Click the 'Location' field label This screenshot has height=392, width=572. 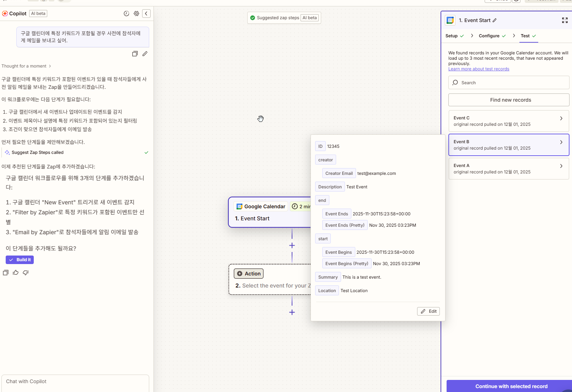click(x=327, y=291)
